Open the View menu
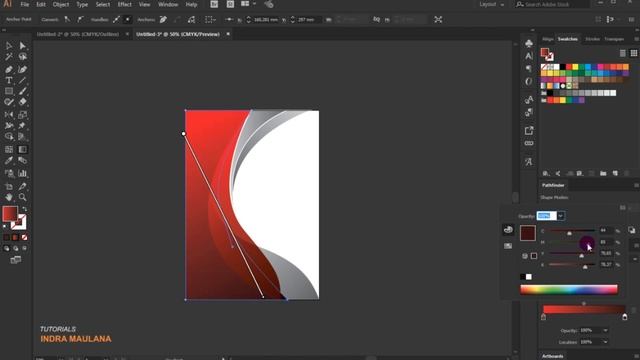 pos(144,4)
